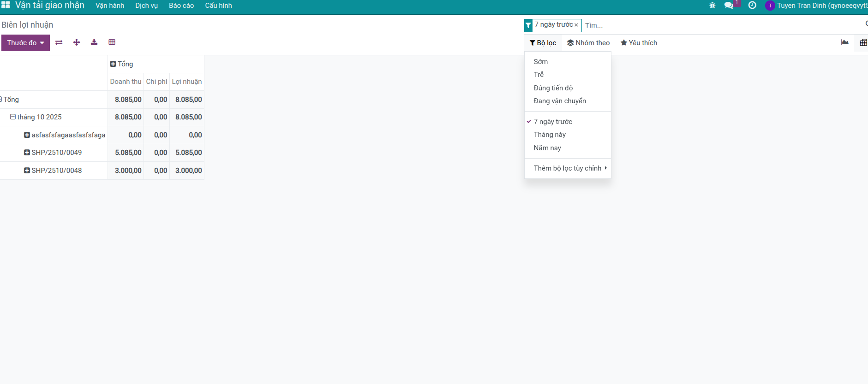Expand 'Thêm bộ lọc tùy chỉnh' submenu
This screenshot has height=384, width=868.
click(x=568, y=168)
